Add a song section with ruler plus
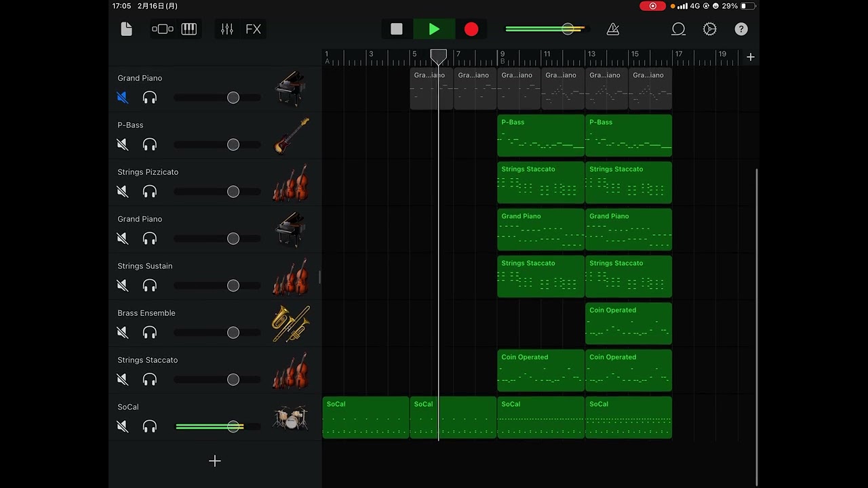This screenshot has width=868, height=488. 751,57
